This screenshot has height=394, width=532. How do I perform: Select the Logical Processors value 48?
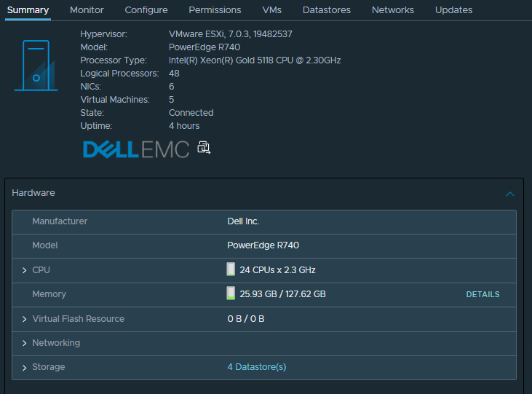point(174,74)
